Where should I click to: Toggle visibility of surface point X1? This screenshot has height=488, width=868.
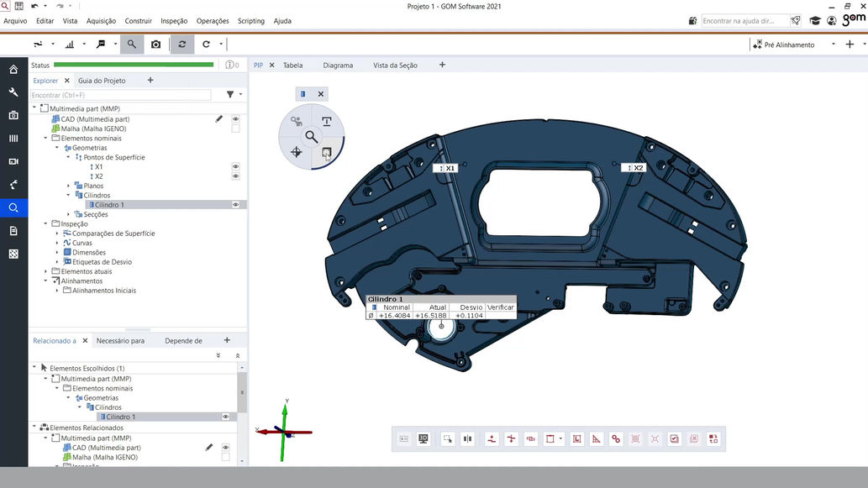coord(236,167)
